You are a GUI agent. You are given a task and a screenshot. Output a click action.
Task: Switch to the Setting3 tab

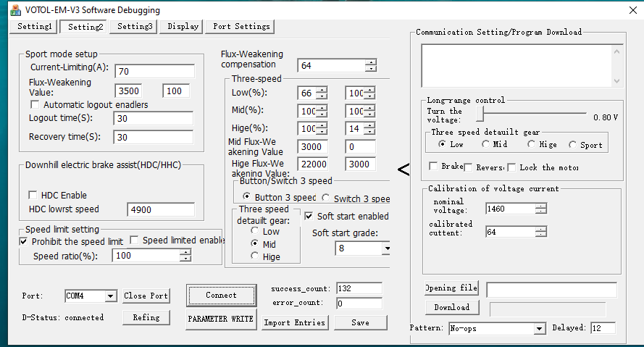135,26
